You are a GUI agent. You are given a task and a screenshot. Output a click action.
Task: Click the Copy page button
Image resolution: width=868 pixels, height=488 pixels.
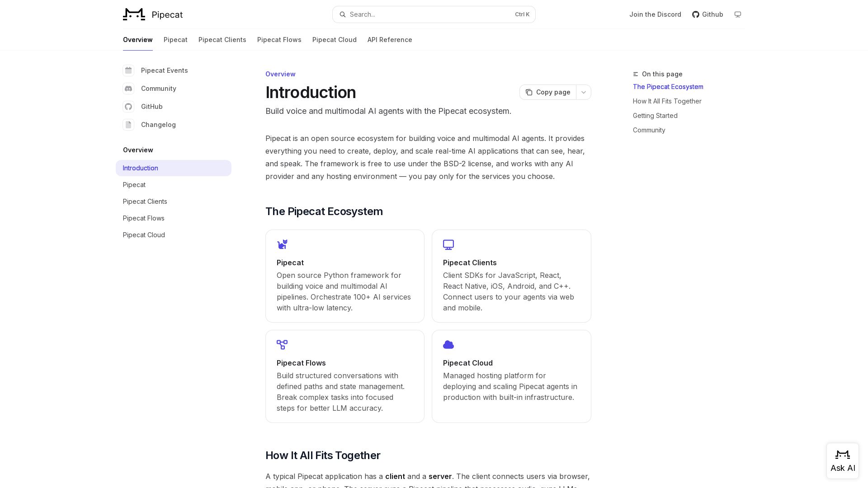coord(548,92)
